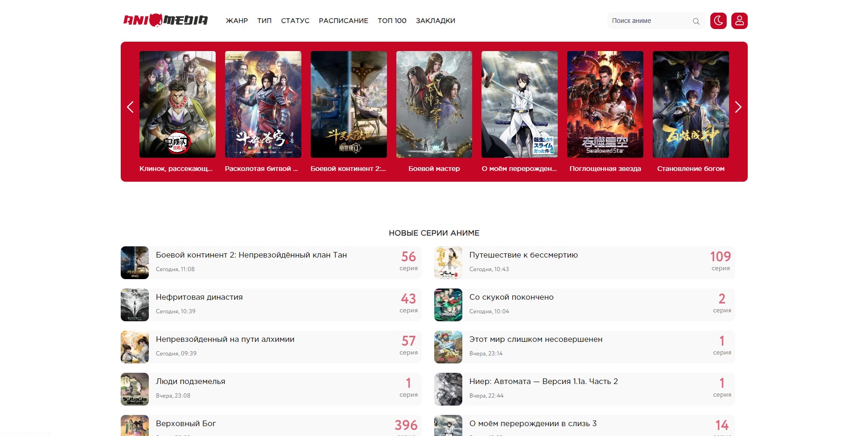Image resolution: width=868 pixels, height=436 pixels.
Task: Open Становление богом poster in carousel
Action: tap(691, 104)
